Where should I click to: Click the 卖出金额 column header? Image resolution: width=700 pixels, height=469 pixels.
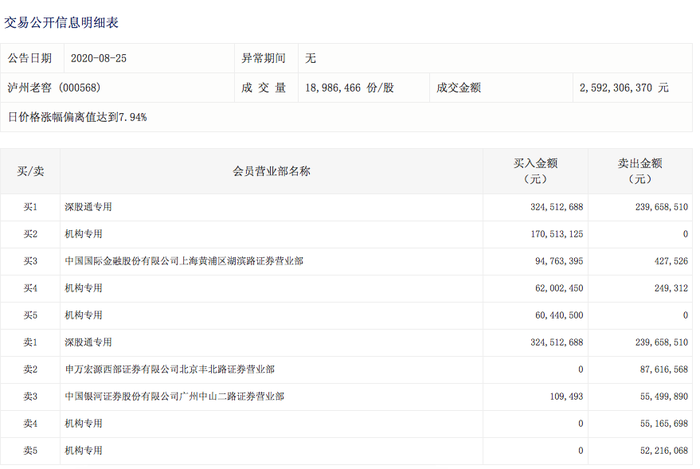(x=640, y=171)
